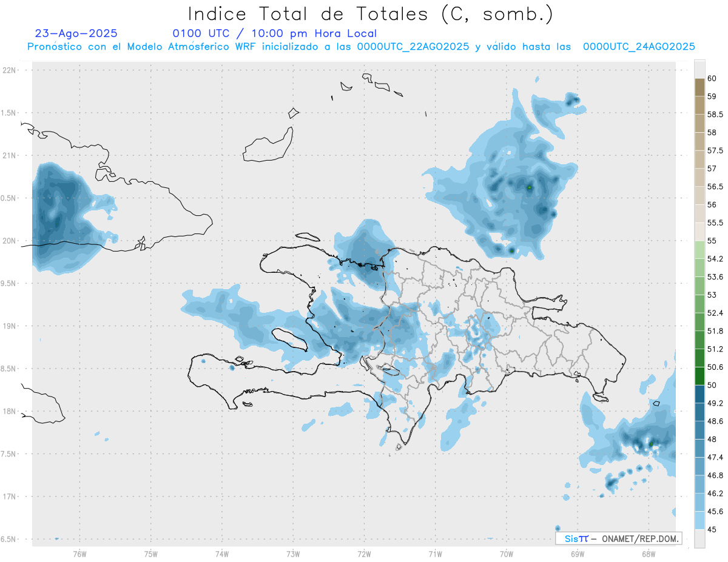Click the '0100 UTC / 10:00 pm Hora Local' text

pos(274,34)
